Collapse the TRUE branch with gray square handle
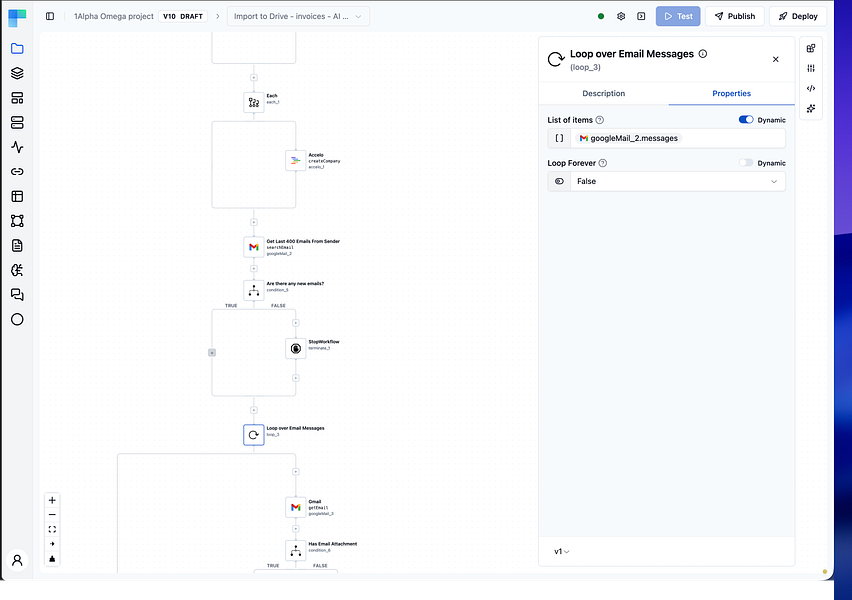The height and width of the screenshot is (600, 852). coord(212,353)
